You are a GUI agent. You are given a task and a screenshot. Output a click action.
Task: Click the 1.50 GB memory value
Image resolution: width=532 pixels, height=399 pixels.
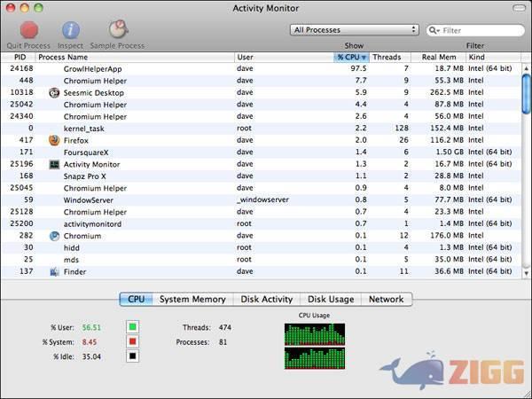pyautogui.click(x=450, y=152)
